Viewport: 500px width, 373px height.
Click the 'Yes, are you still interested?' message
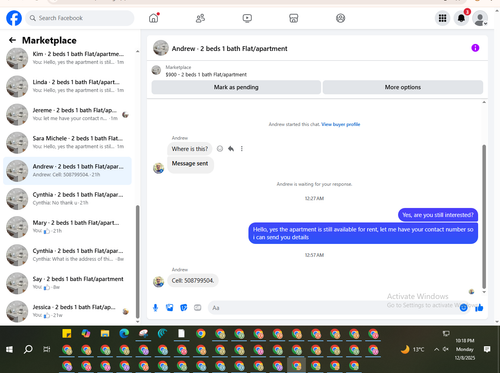[438, 215]
